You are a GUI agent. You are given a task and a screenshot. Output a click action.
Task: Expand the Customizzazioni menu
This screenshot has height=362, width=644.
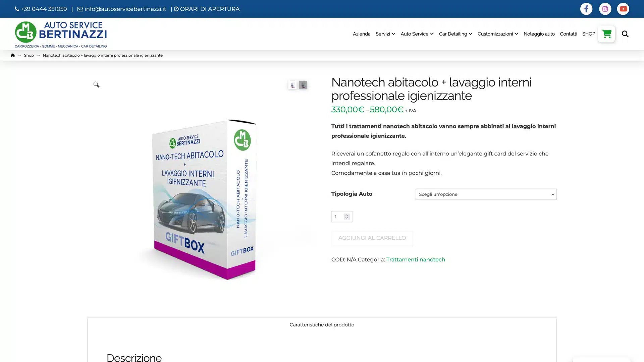[498, 34]
